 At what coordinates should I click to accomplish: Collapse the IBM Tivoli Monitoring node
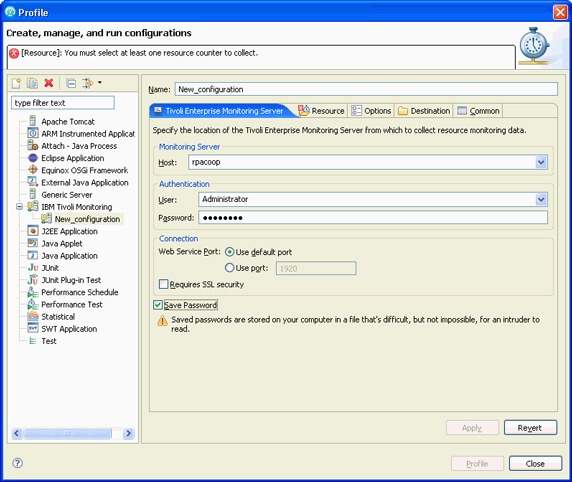click(19, 207)
